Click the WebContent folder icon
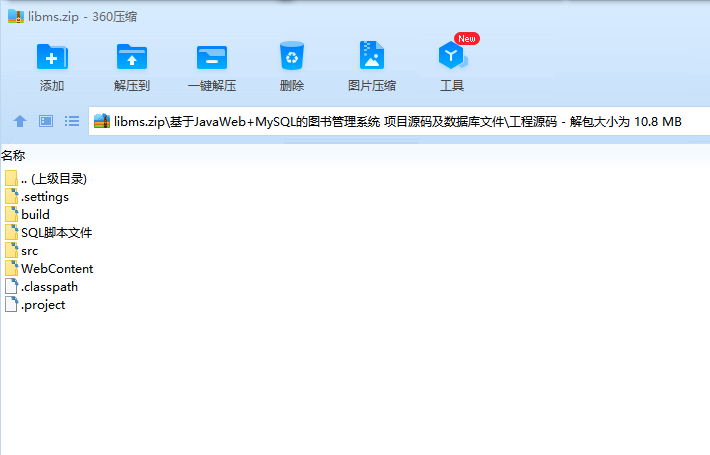 (x=11, y=268)
